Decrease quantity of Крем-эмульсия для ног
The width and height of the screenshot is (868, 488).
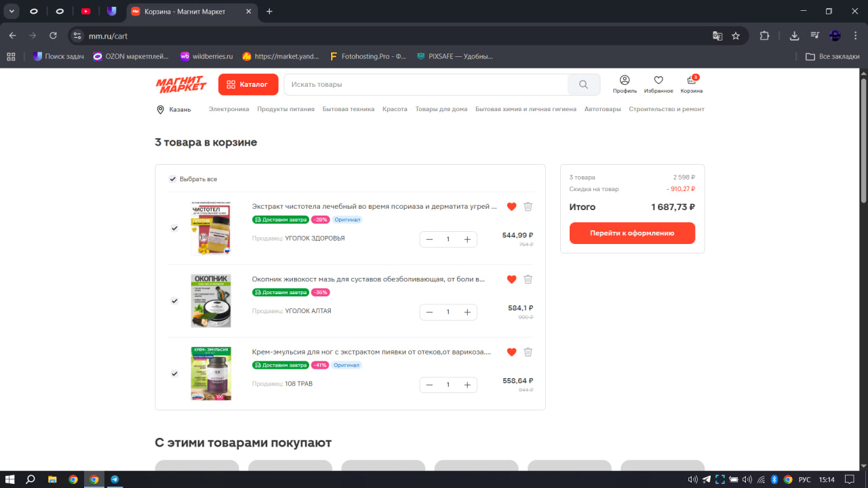pos(429,385)
